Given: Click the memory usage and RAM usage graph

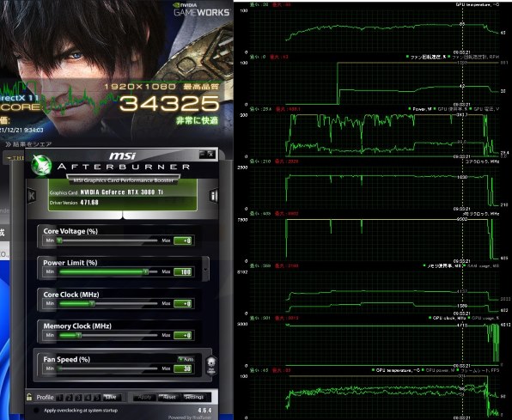Looking at the screenshot, I should coord(374,292).
